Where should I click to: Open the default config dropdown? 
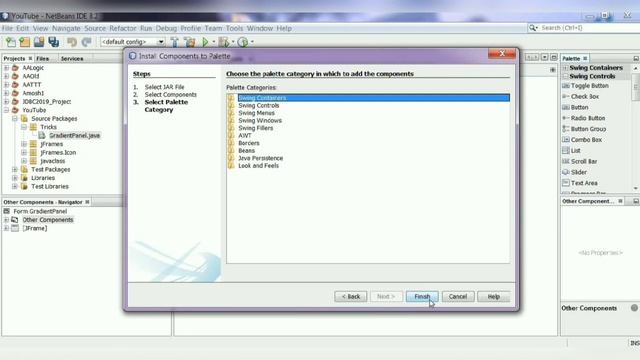[x=161, y=42]
